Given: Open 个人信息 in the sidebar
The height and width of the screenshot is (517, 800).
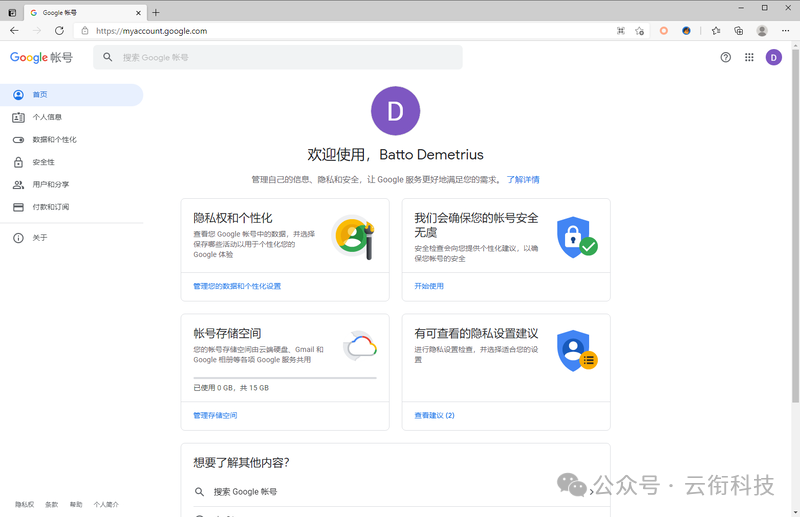Looking at the screenshot, I should pos(71,117).
